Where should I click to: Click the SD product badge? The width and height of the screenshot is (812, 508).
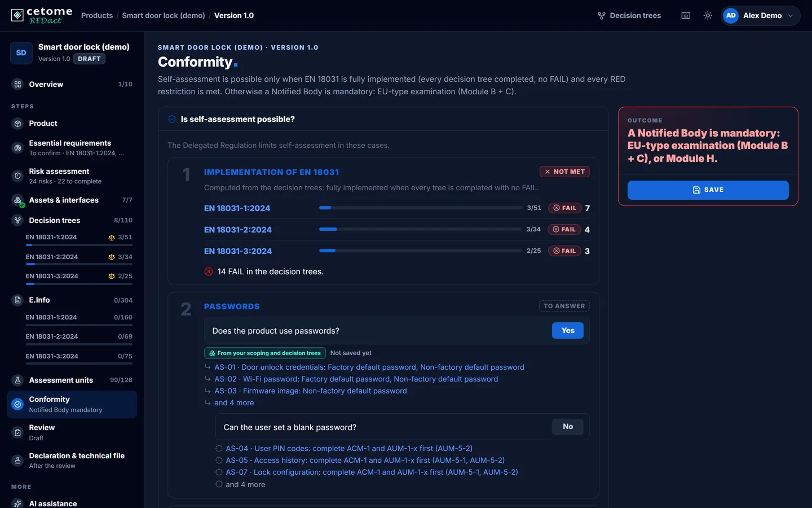point(21,53)
